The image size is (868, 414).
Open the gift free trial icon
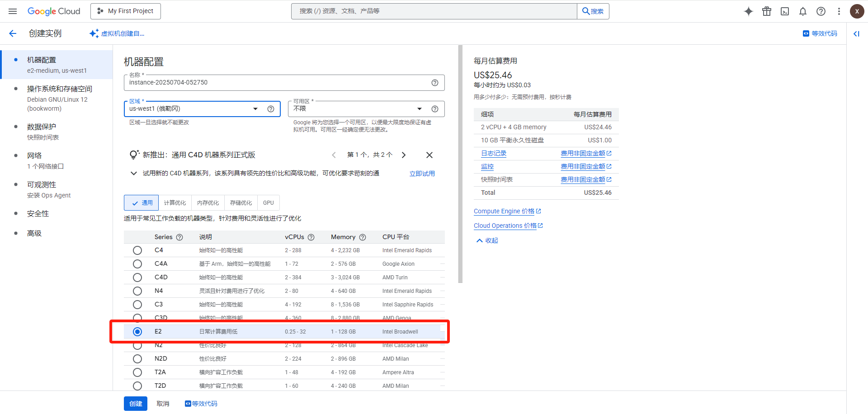[x=767, y=11]
